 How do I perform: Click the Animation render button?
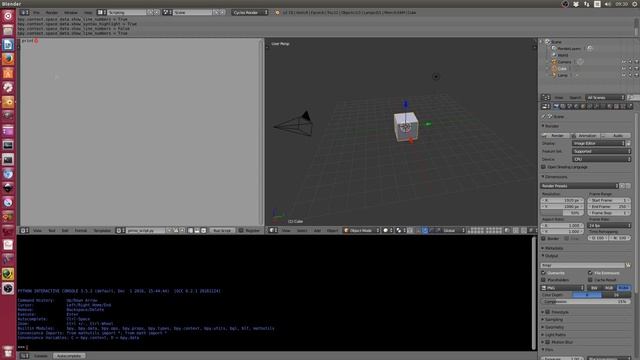[586, 136]
